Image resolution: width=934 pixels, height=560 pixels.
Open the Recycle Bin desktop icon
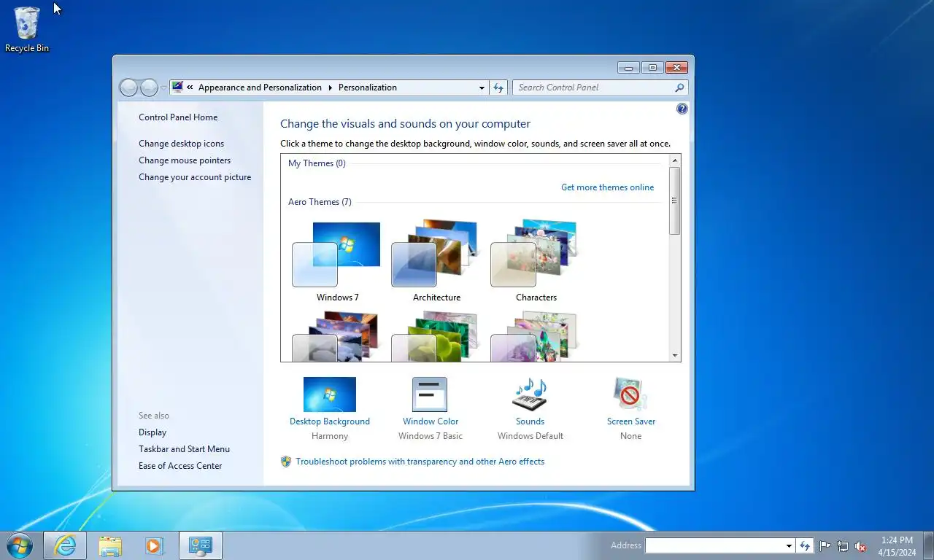[27, 29]
